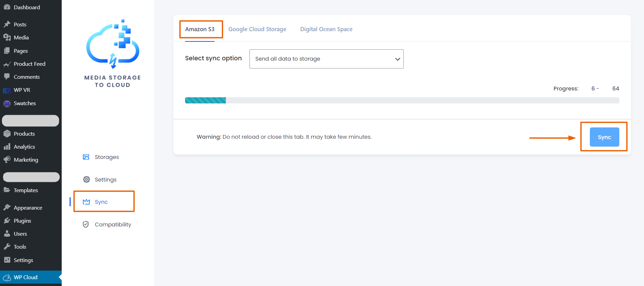The height and width of the screenshot is (286, 644).
Task: Click the WP VR headset icon
Action: pos(7,90)
